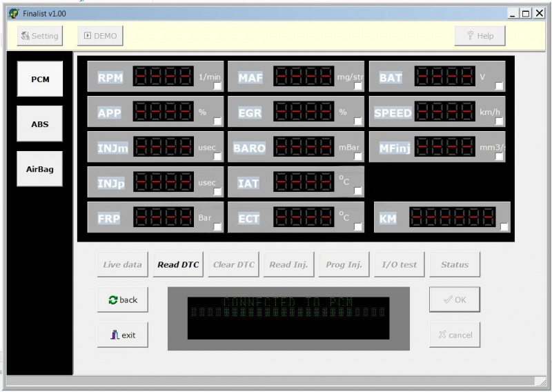Viewport: 552px width, 392px height.
Task: Confirm with the OK checkmark button
Action: coord(455,300)
